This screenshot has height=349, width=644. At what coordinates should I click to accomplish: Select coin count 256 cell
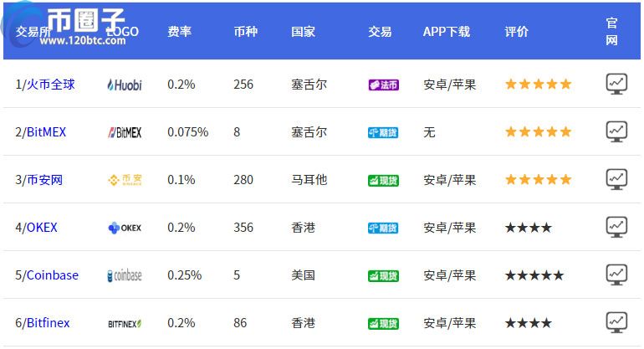[243, 85]
